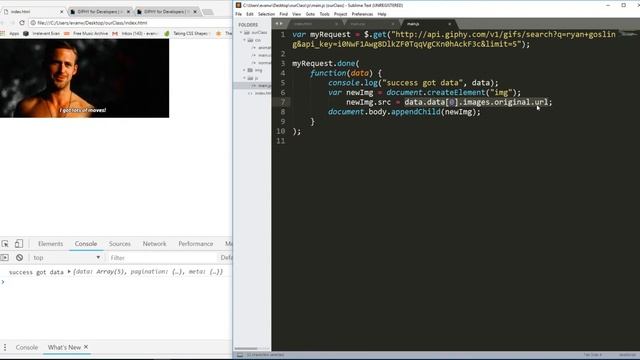Image resolution: width=640 pixels, height=360 pixels.
Task: Select the Console tab in the bottom drawer
Action: coord(27,347)
